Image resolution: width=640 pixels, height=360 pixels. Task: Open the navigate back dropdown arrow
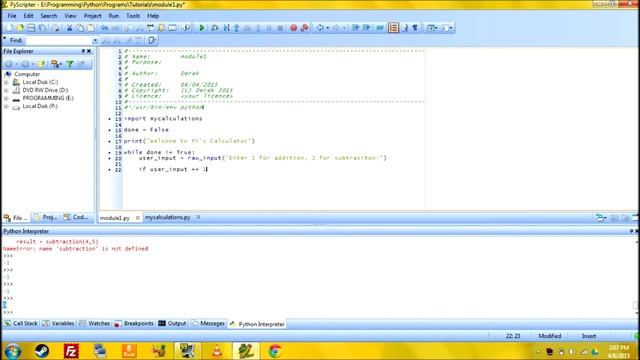click(327, 28)
